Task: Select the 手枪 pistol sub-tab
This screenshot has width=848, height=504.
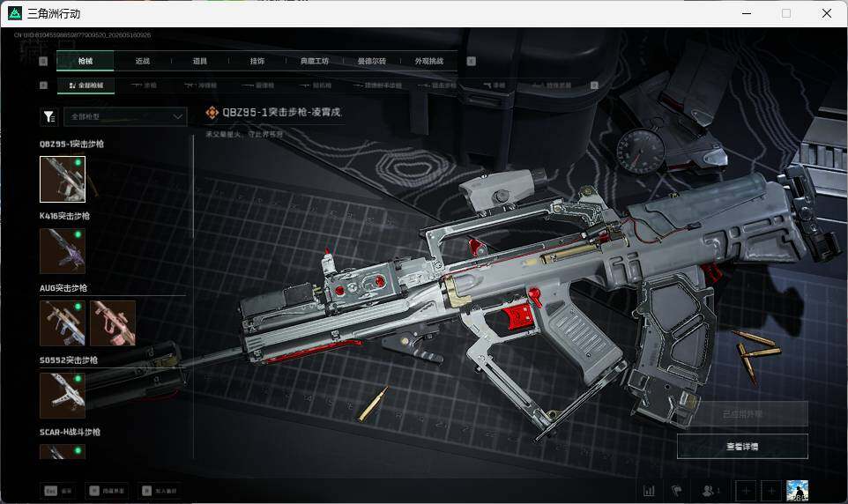Action: coord(494,85)
